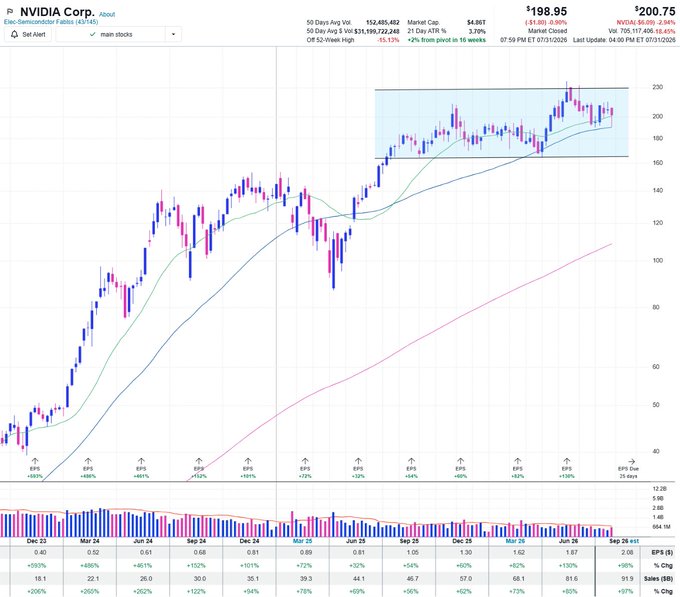The width and height of the screenshot is (680, 597).
Task: Select the Mar 24 quarter label
Action: coord(90,541)
